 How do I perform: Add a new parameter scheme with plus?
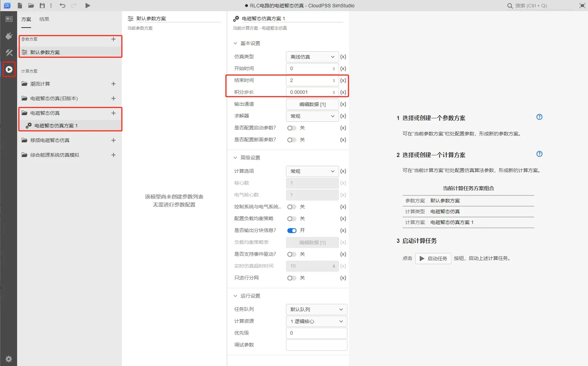click(113, 39)
